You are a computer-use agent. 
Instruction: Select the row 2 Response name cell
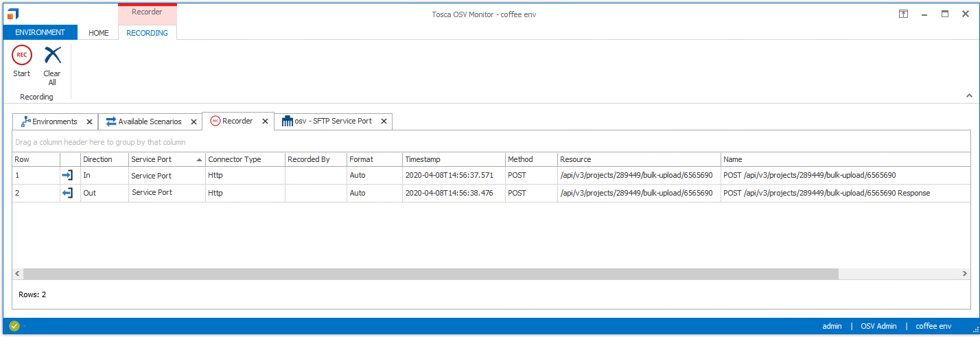coord(826,193)
